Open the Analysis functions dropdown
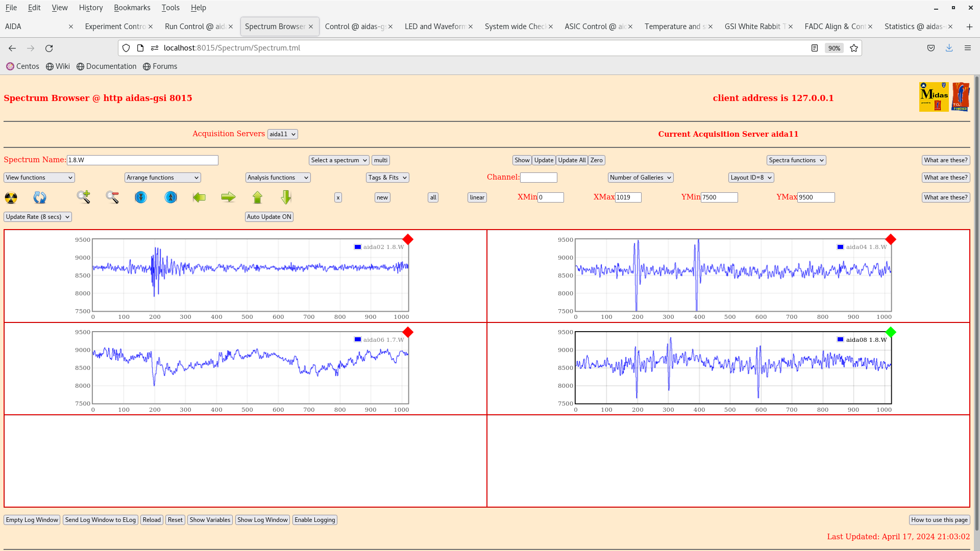Viewport: 980px width, 551px height. click(x=278, y=178)
